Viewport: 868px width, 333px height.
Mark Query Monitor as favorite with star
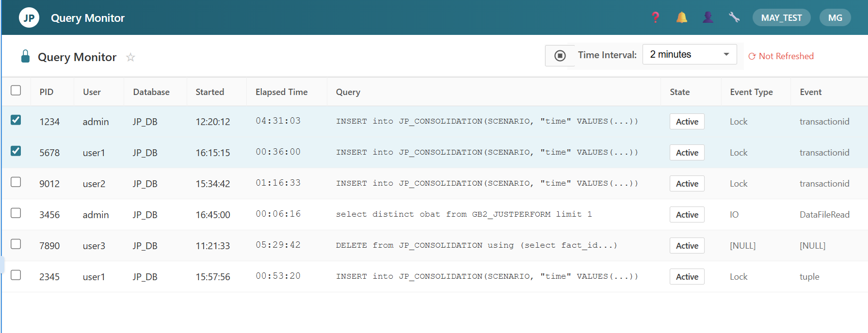(x=130, y=57)
